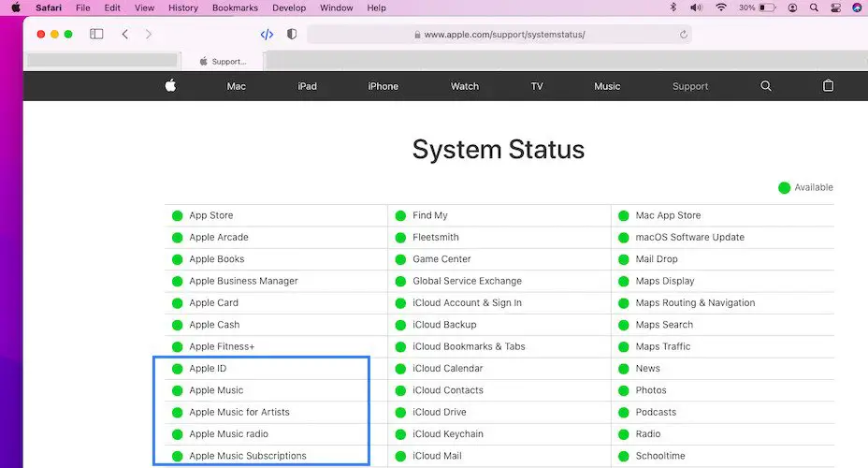868x468 pixels.
Task: Select the Support tab in tab bar
Action: tap(224, 62)
